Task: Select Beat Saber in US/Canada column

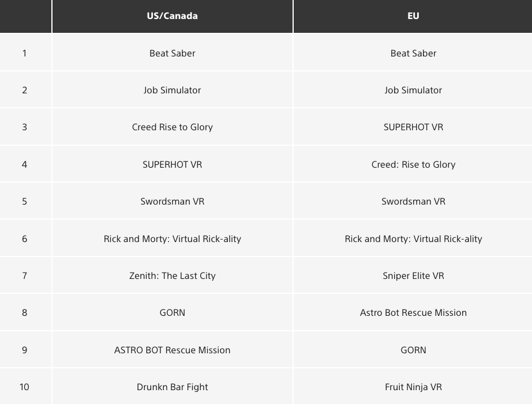Action: (173, 53)
